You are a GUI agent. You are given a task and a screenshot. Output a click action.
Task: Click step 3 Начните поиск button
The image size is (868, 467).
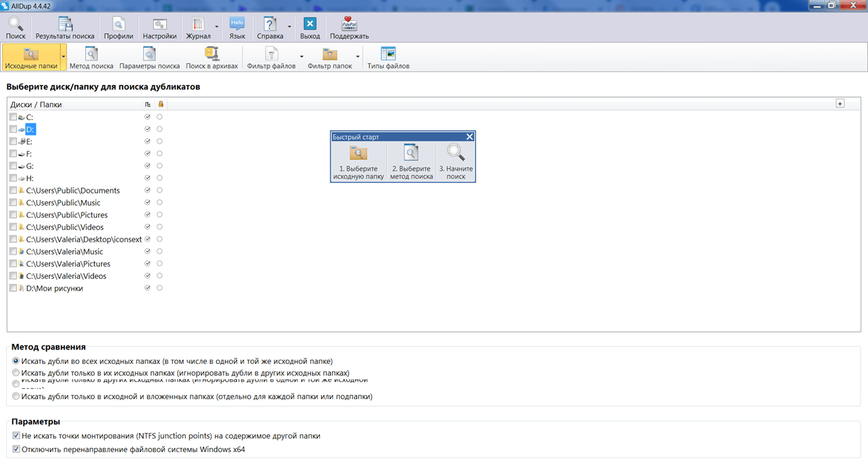point(456,162)
